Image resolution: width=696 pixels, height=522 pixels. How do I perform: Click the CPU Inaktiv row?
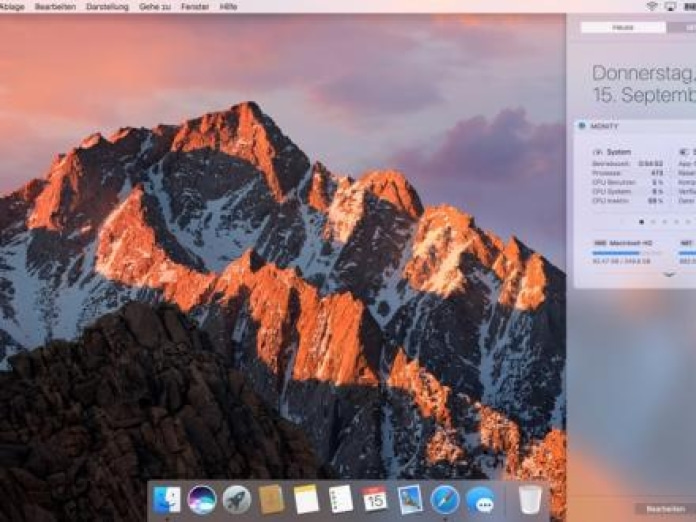(628, 201)
